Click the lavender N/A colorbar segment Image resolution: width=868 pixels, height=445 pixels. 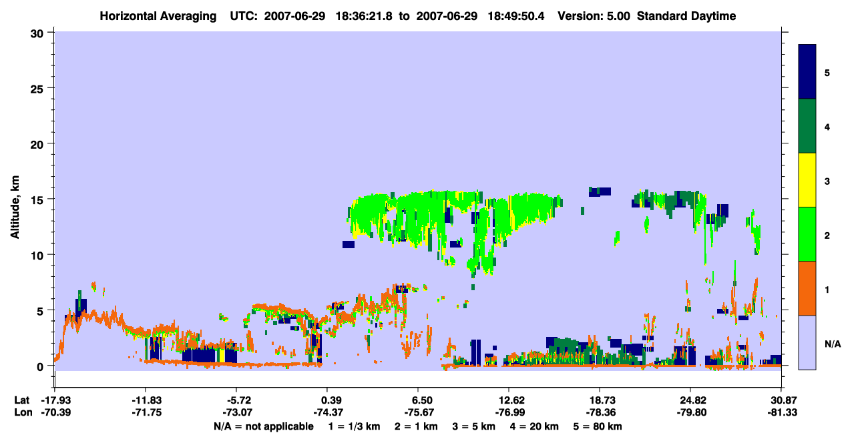[x=807, y=342]
